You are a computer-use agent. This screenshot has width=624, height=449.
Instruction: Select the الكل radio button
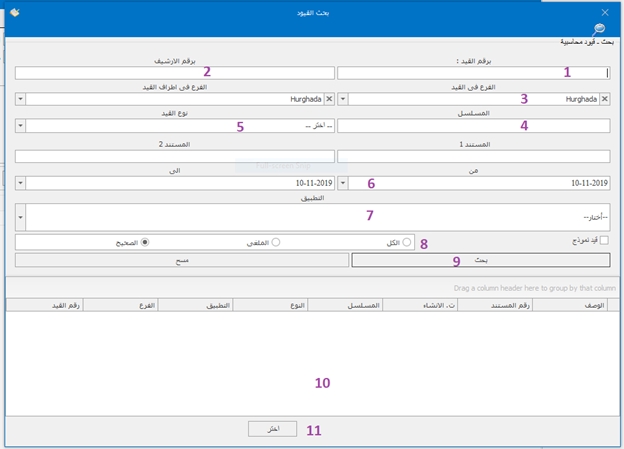click(x=406, y=242)
